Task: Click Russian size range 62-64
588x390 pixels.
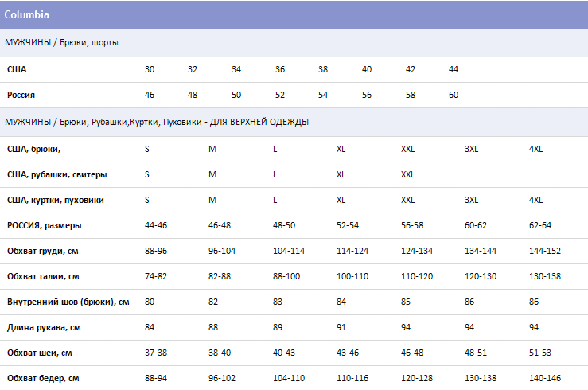Action: pyautogui.click(x=540, y=226)
